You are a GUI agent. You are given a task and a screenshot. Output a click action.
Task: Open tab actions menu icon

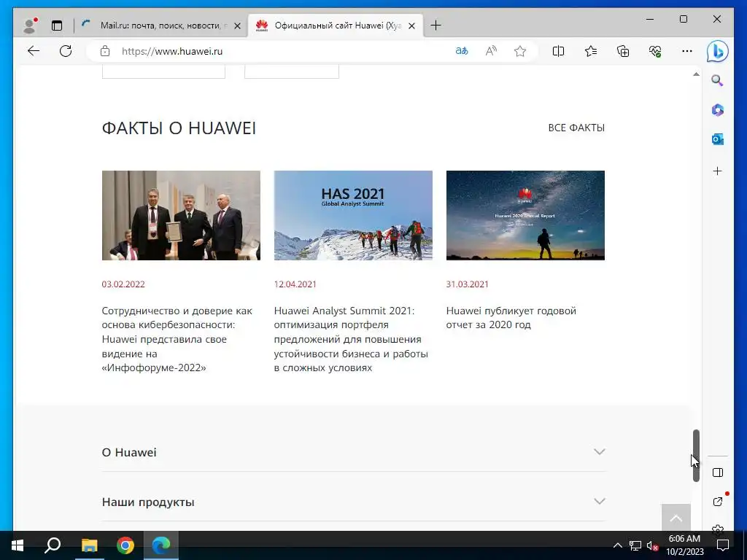pos(57,26)
